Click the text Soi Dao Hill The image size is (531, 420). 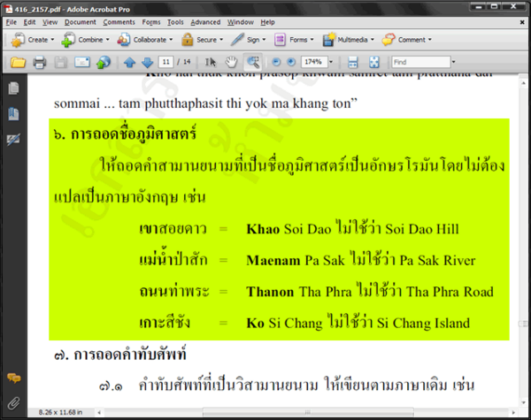coord(422,229)
